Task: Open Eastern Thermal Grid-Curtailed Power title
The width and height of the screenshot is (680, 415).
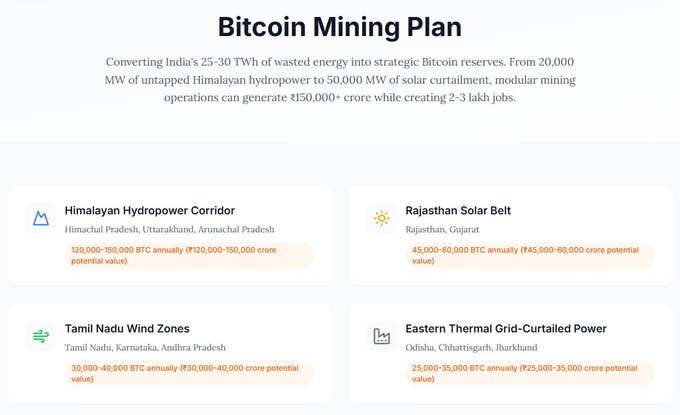Action: click(x=506, y=329)
